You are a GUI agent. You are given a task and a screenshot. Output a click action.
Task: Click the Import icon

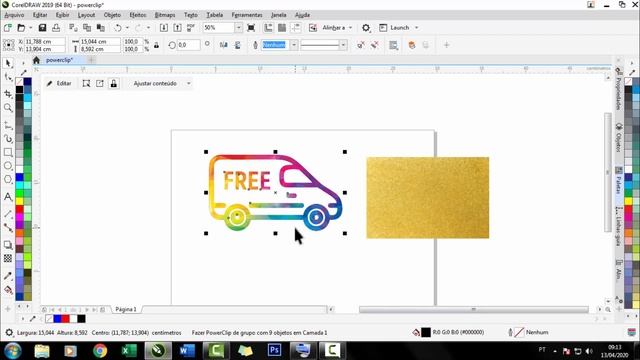coord(164,28)
